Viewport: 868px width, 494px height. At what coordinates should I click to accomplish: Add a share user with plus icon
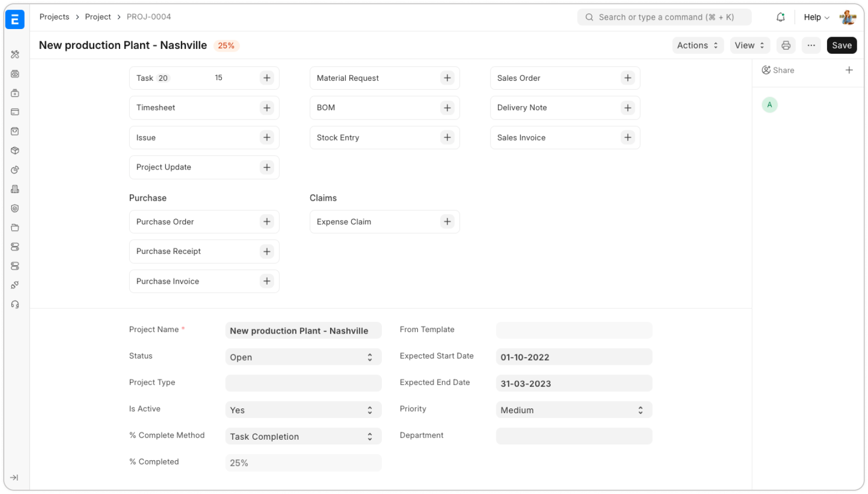click(x=849, y=70)
